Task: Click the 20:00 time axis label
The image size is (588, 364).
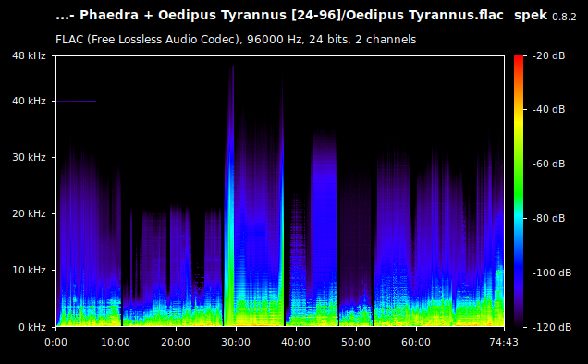Action: click(176, 342)
